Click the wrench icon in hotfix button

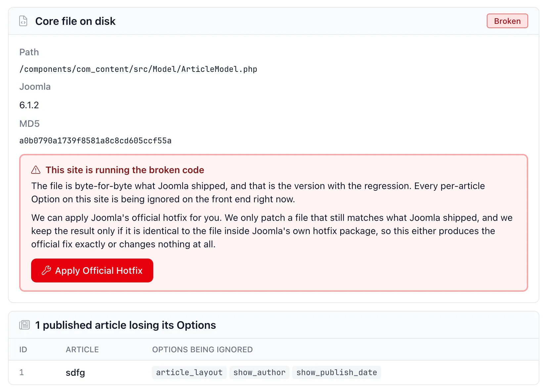tap(46, 270)
